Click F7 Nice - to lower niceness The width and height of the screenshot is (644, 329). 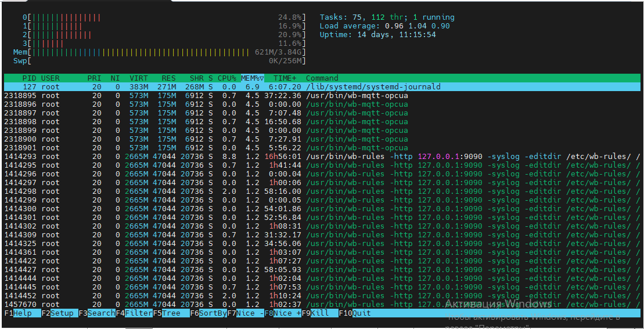point(246,313)
